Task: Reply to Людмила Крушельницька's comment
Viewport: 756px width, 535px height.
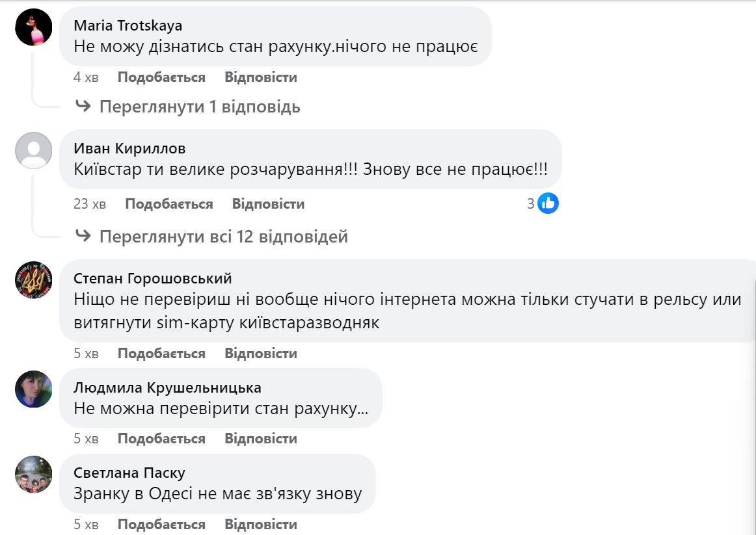Action: (x=260, y=439)
